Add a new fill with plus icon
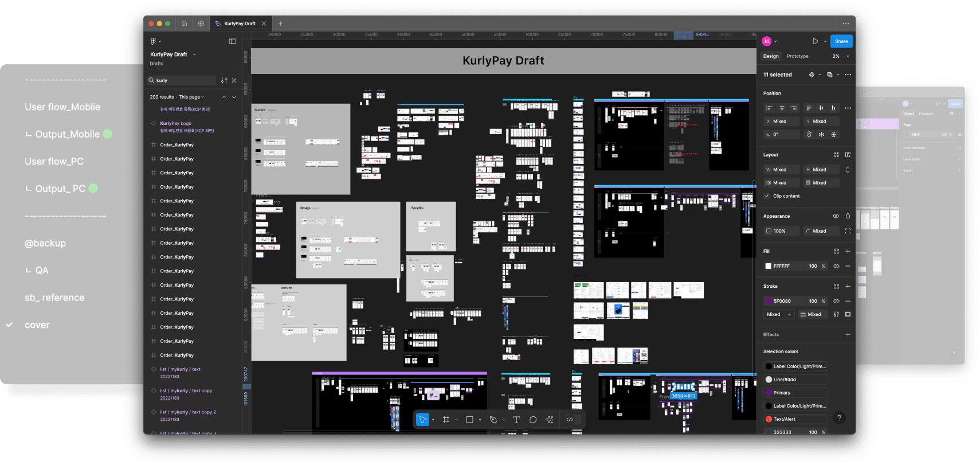This screenshot has height=465, width=980. (848, 251)
